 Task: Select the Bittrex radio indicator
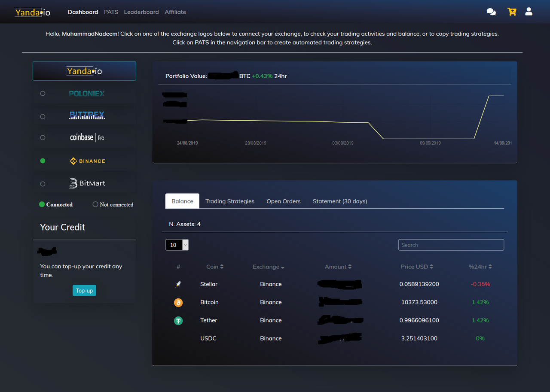coord(43,117)
